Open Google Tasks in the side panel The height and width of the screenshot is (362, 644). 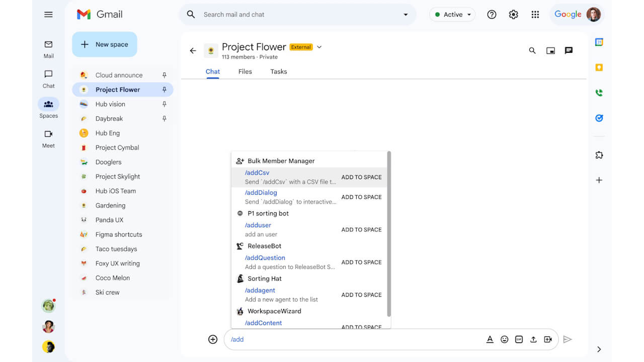599,118
